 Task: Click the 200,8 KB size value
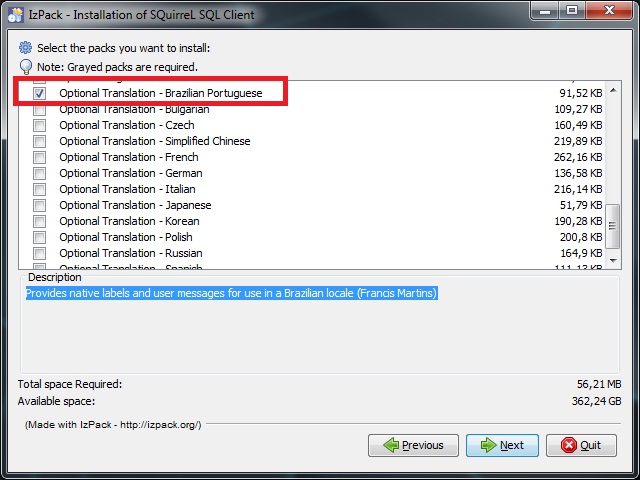click(x=581, y=237)
